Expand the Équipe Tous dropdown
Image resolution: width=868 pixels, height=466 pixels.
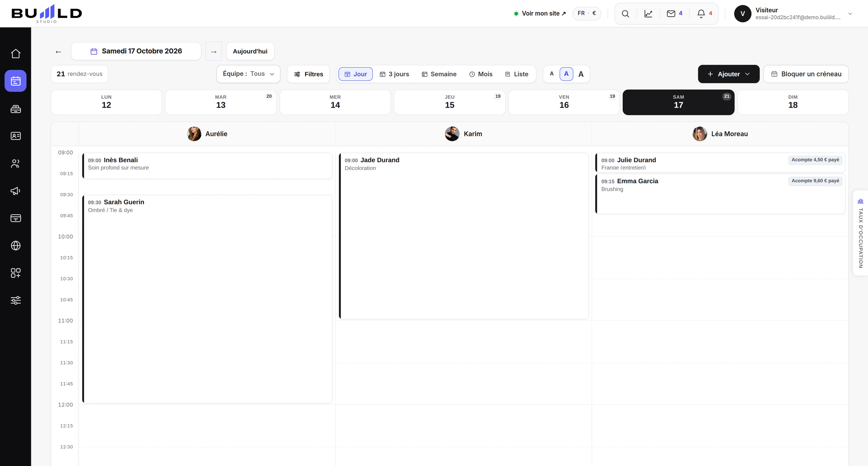click(248, 74)
